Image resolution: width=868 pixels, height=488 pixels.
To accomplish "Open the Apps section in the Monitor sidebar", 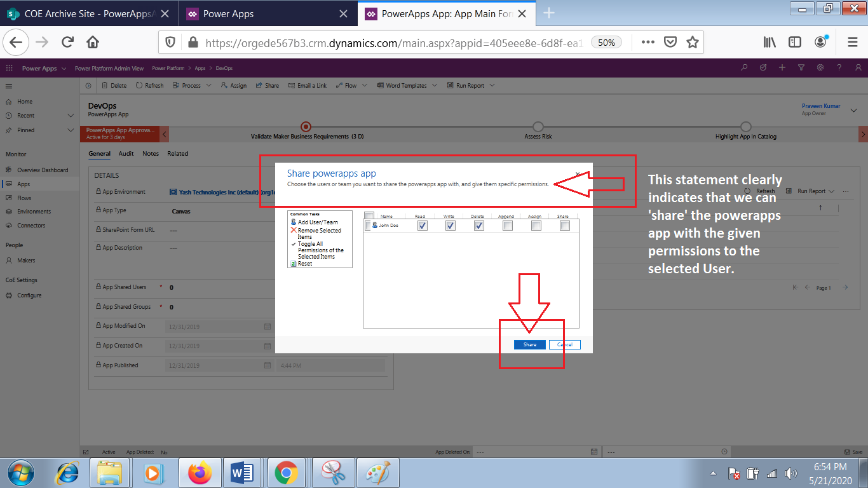I will tap(24, 183).
